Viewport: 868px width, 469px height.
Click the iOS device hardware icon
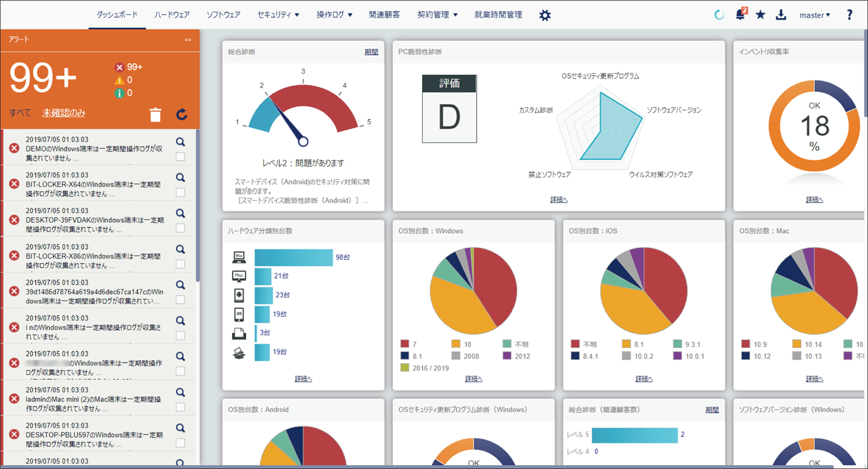click(239, 314)
